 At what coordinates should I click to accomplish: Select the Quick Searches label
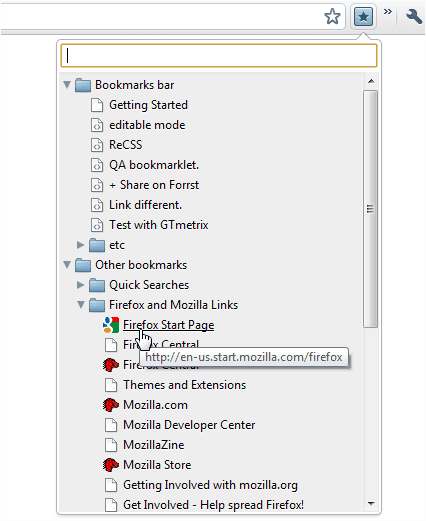[149, 285]
